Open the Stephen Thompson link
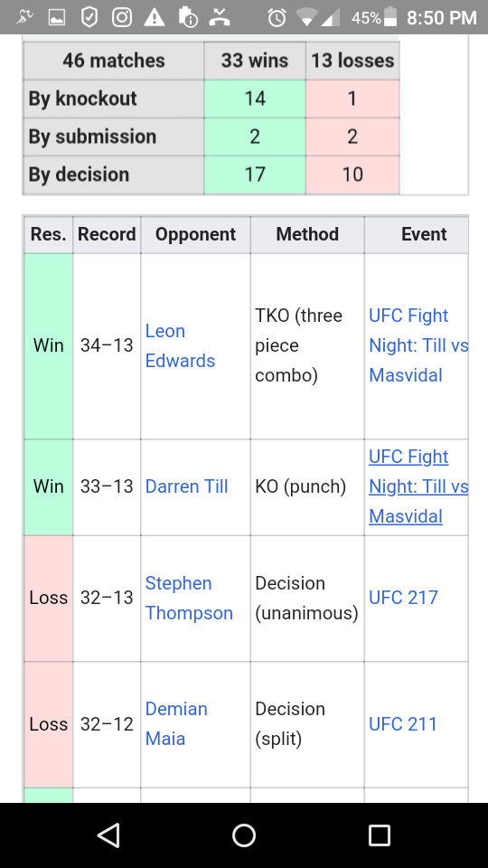488x868 pixels. click(189, 598)
